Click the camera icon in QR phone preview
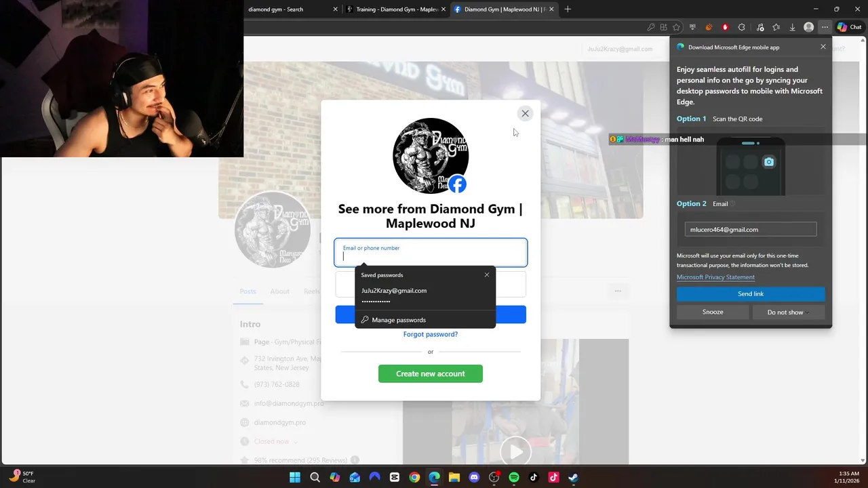 (769, 162)
